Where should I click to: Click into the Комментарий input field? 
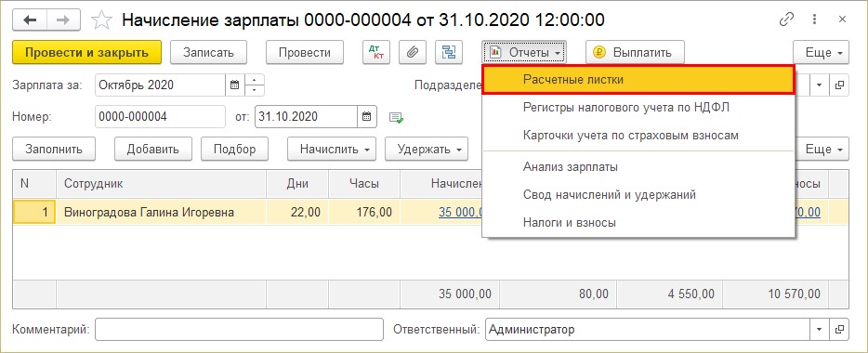pos(239,330)
